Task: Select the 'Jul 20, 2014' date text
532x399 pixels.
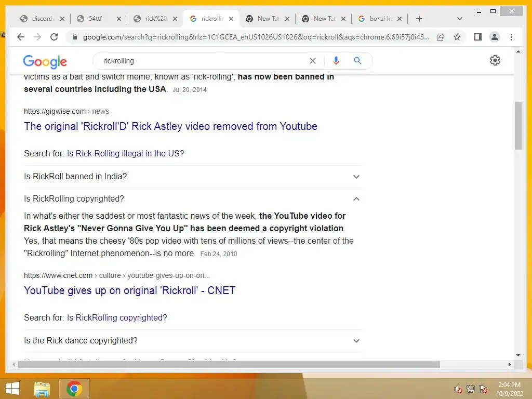Action: [x=189, y=90]
